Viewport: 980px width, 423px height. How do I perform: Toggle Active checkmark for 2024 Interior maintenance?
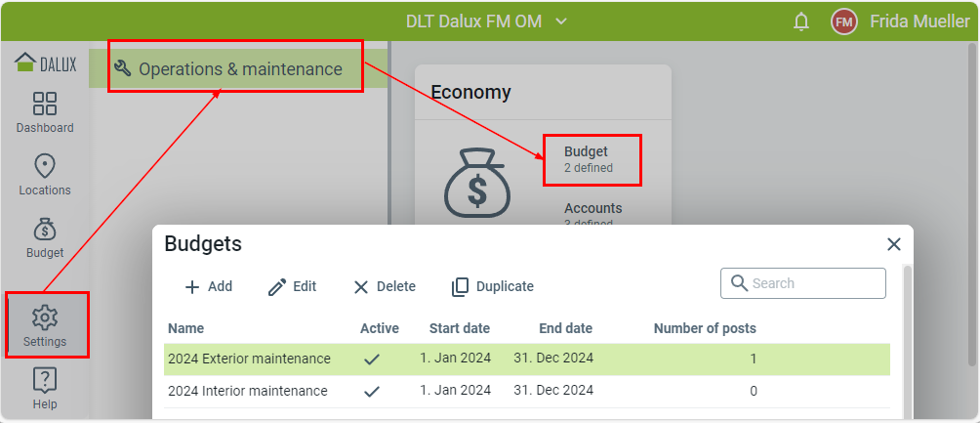[x=371, y=391]
